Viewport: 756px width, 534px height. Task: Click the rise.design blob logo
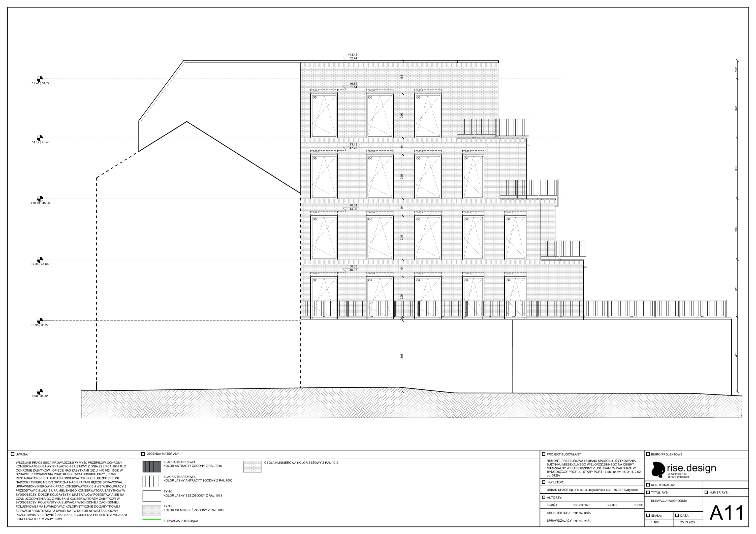click(658, 470)
